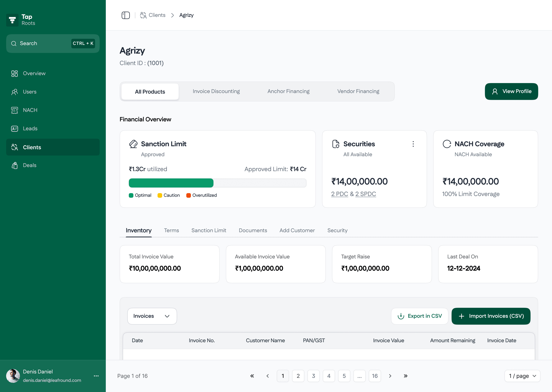Expand the Invoices dropdown
The height and width of the screenshot is (392, 552).
152,316
